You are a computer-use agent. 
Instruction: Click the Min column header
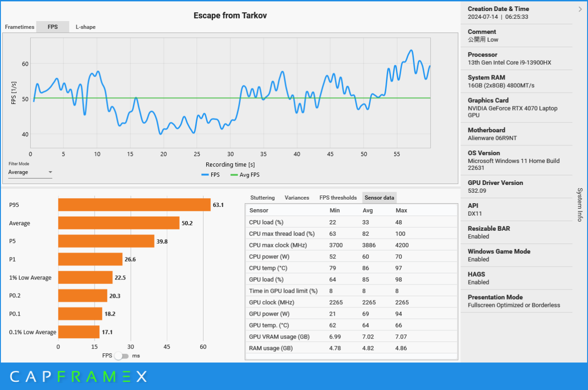pyautogui.click(x=335, y=211)
